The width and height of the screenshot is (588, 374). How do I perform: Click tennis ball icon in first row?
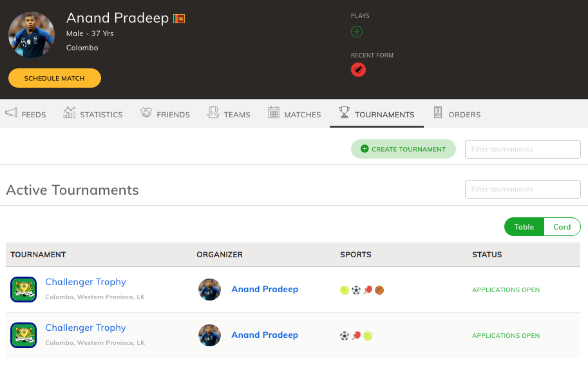click(345, 290)
